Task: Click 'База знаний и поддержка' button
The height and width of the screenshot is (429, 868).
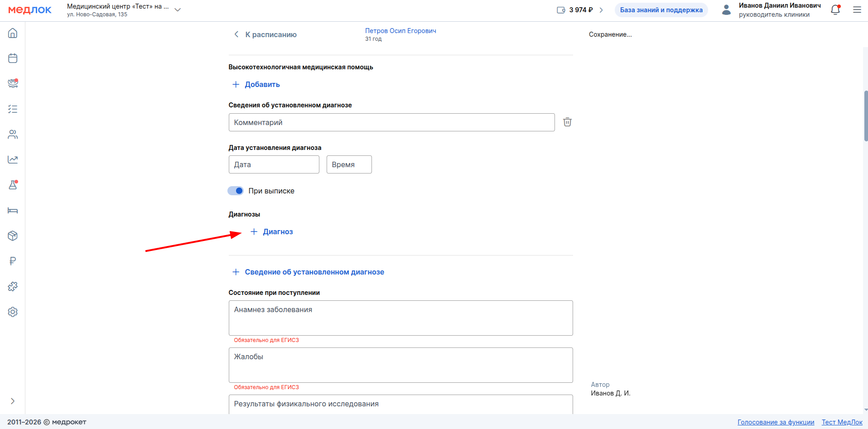Action: coord(661,10)
